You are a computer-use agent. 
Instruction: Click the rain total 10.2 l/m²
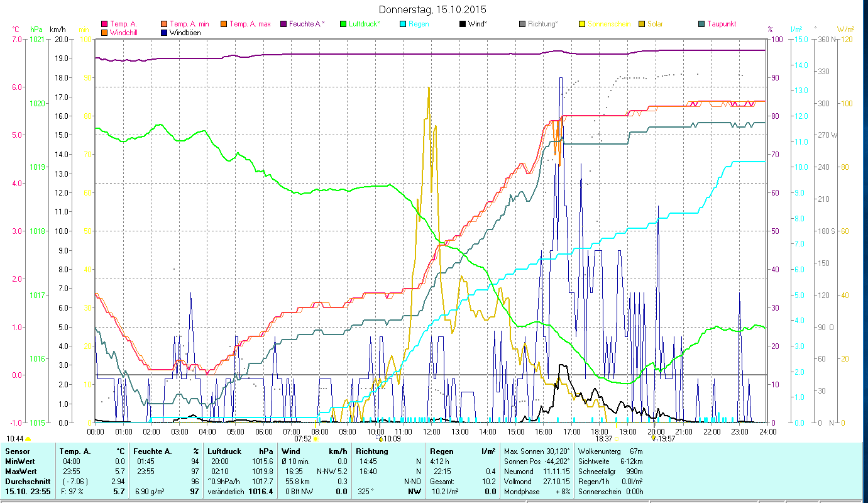[444, 492]
